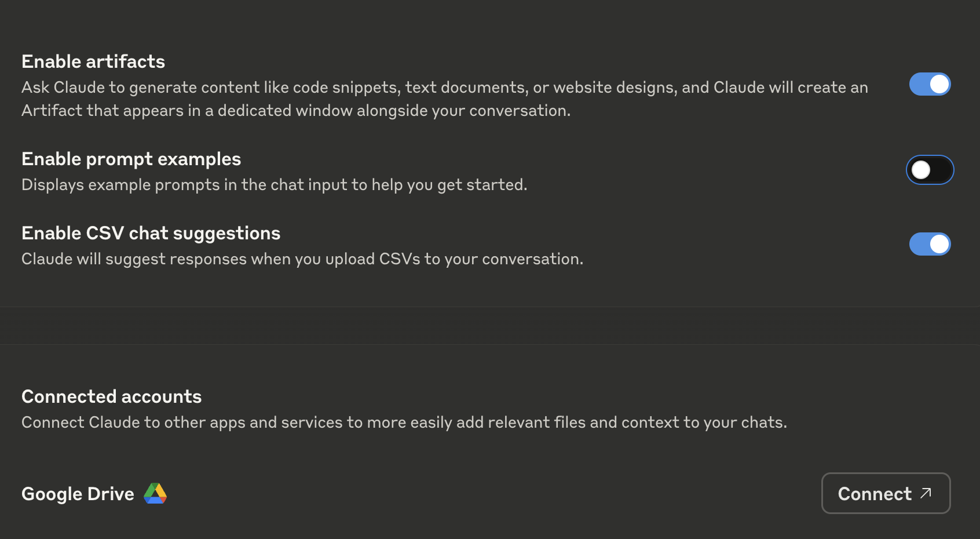Disable the CSV chat suggestions toggle
This screenshot has height=539, width=980.
[x=930, y=245]
